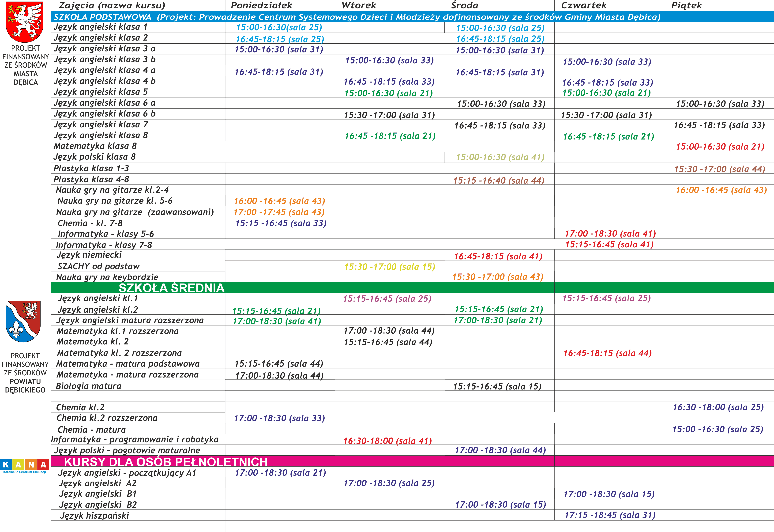Click the Powiat Dębicki crest with fleur-de-lis

click(x=23, y=321)
